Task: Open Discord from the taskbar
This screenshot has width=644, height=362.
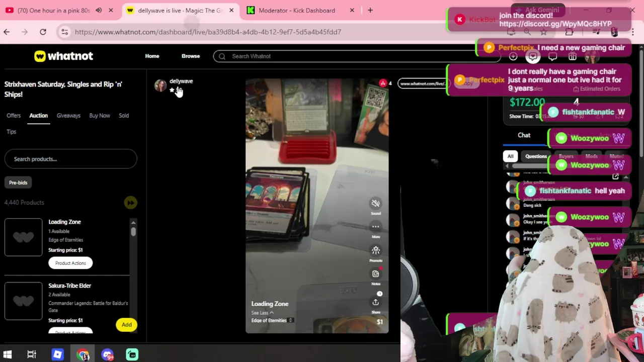Action: pos(108,354)
